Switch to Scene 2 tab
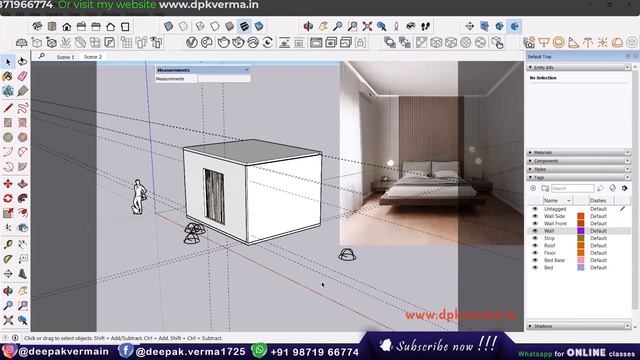This screenshot has width=640, height=360. click(93, 57)
